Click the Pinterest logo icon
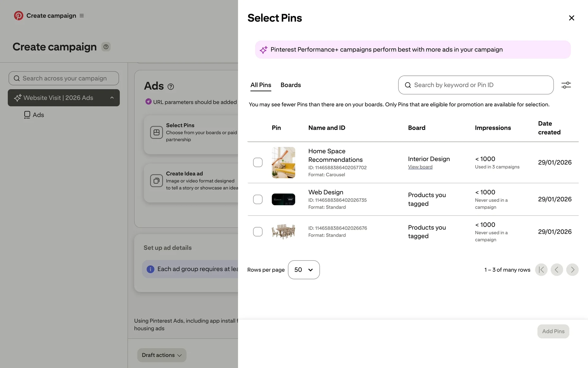This screenshot has height=368, width=588. (x=19, y=16)
